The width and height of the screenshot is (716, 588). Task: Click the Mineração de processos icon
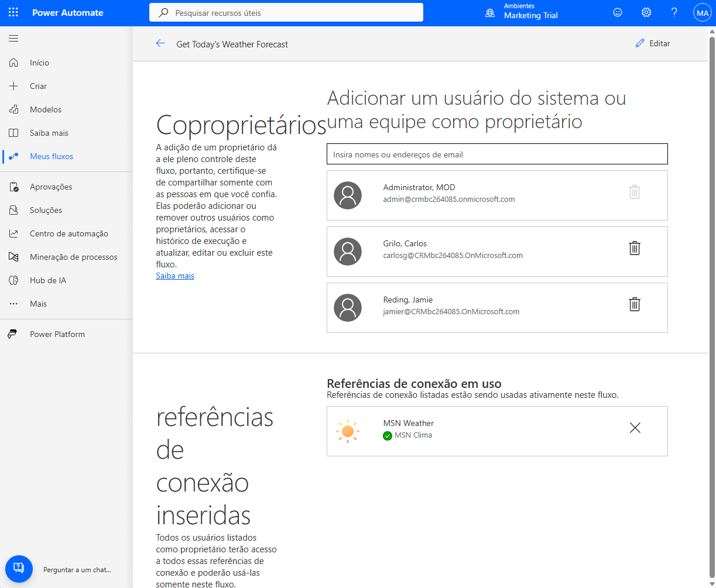[x=14, y=257]
